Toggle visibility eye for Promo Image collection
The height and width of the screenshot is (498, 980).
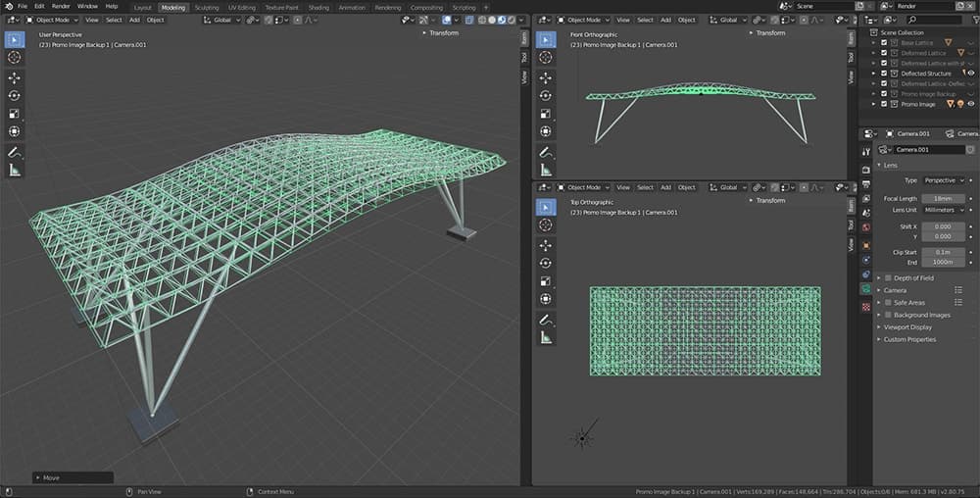point(972,104)
